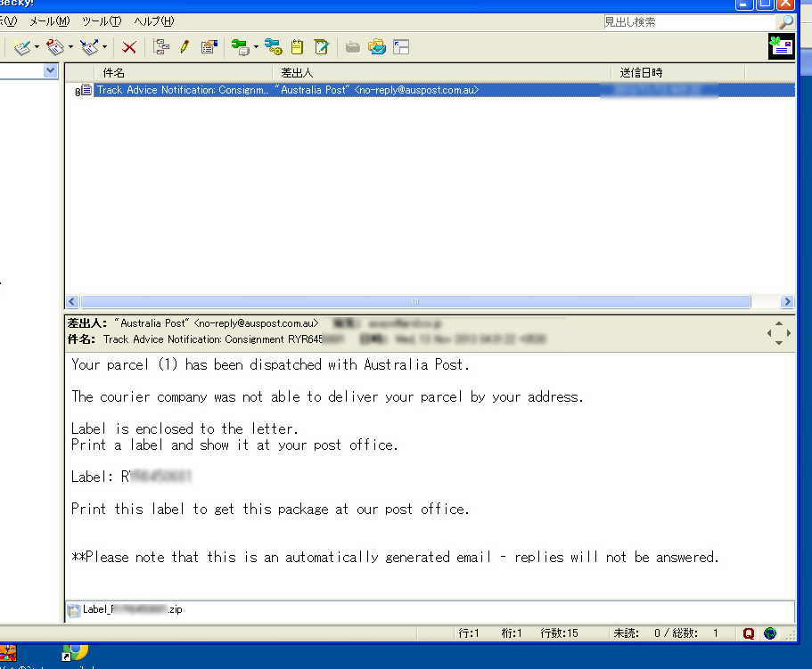Click the message list horizontal scrollbar thumb

pos(415,302)
